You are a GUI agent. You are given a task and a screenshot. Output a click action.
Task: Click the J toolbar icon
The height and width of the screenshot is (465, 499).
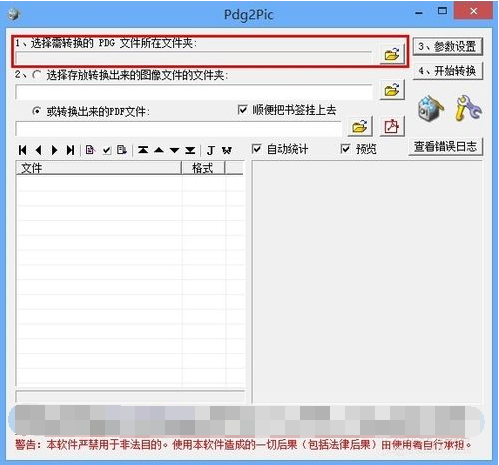point(211,150)
